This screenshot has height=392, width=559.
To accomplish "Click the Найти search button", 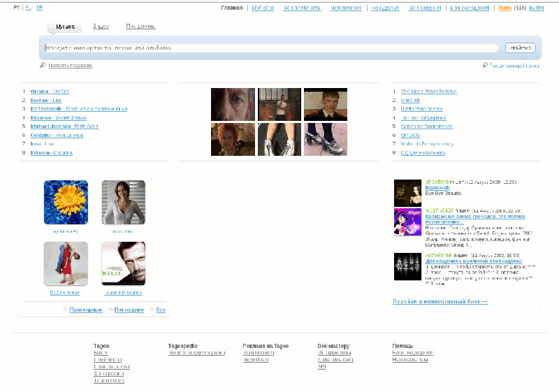I will coord(520,48).
